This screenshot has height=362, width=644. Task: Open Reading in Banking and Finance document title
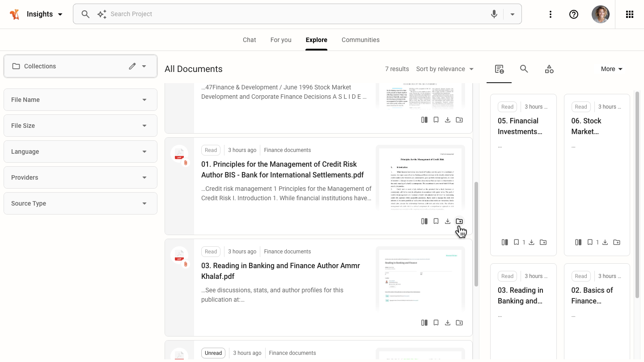(280, 271)
